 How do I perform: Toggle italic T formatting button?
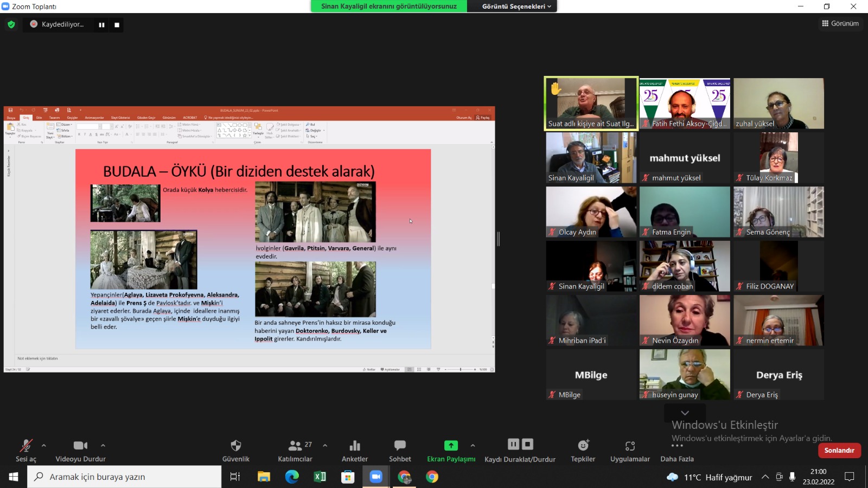85,134
